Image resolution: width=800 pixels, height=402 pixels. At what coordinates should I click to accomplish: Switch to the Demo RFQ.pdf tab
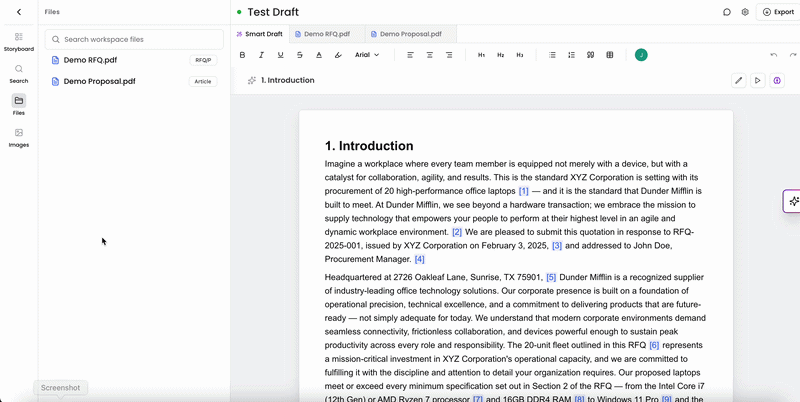pyautogui.click(x=327, y=34)
